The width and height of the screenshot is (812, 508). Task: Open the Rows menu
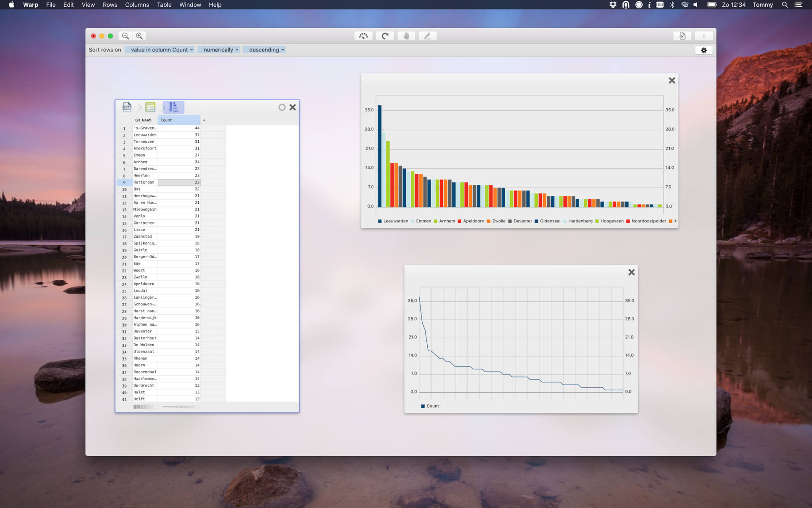pos(110,5)
